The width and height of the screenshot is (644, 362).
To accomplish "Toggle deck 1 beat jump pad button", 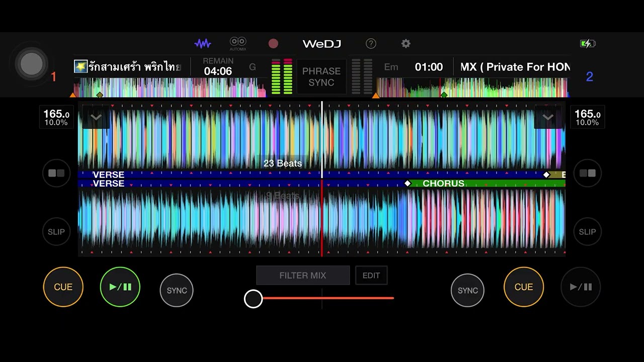I will (56, 173).
